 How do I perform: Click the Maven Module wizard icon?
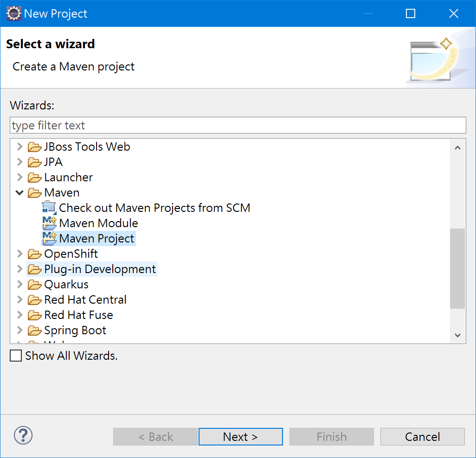tap(49, 223)
